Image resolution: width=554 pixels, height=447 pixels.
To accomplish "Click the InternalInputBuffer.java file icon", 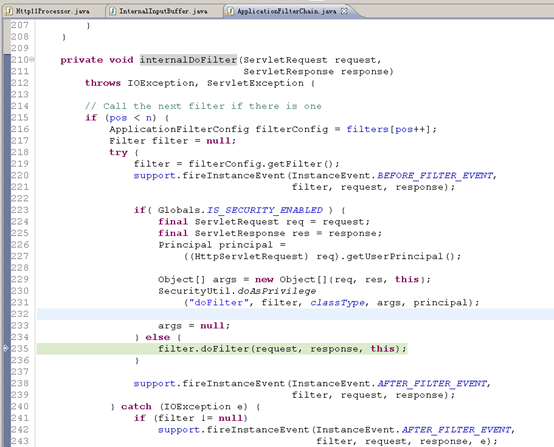I will [x=113, y=11].
